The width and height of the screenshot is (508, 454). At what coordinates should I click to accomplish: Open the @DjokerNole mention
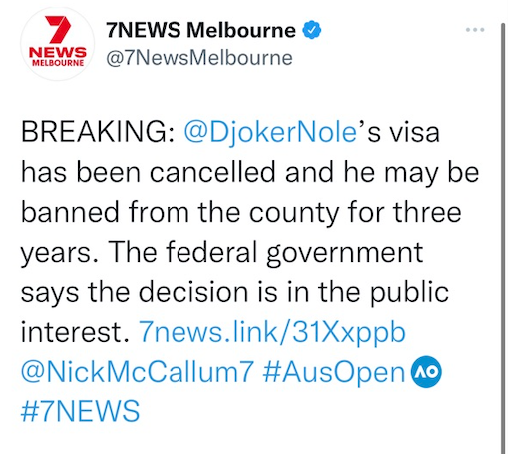click(270, 133)
